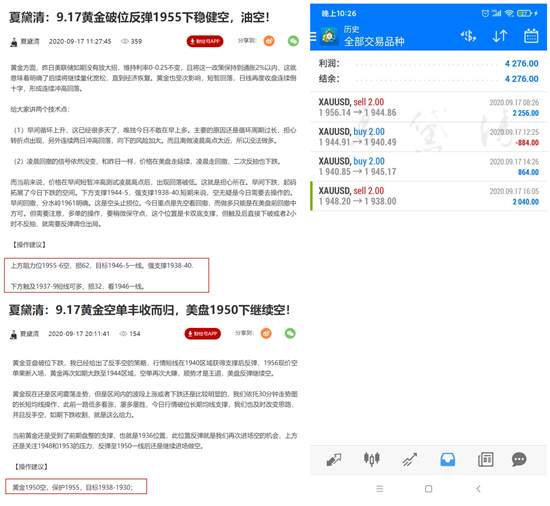Screen dimensions: 550x506
Task: Open the News tab icon
Action: pos(485,459)
